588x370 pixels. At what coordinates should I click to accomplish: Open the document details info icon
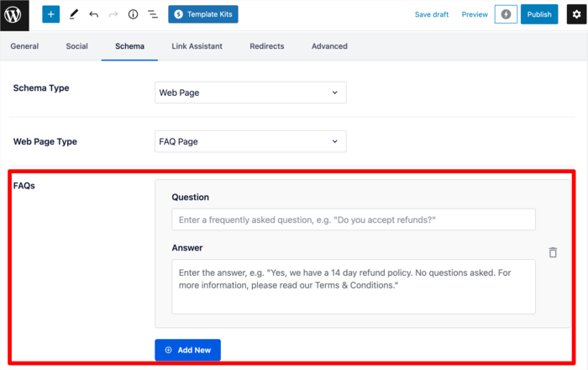pos(133,14)
